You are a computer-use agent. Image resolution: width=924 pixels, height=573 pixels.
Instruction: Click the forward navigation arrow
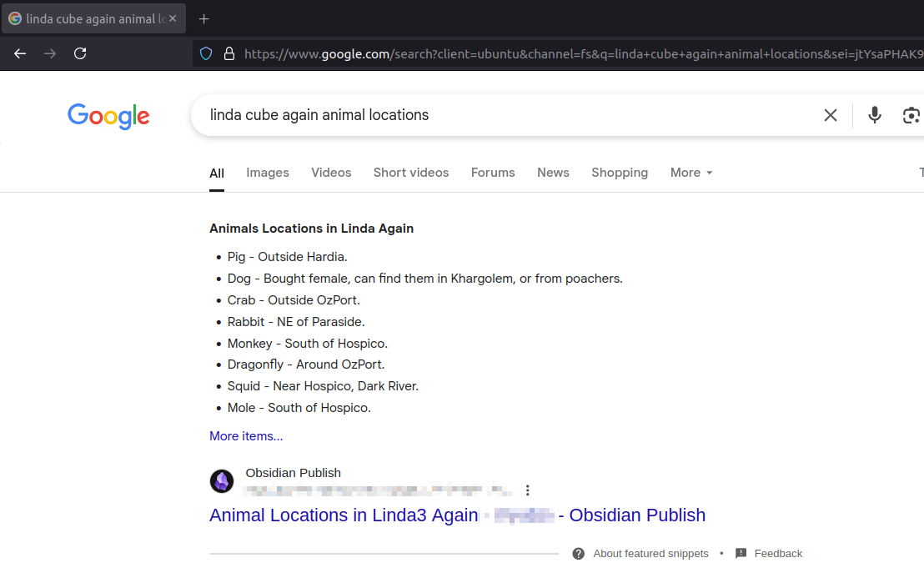(x=50, y=53)
